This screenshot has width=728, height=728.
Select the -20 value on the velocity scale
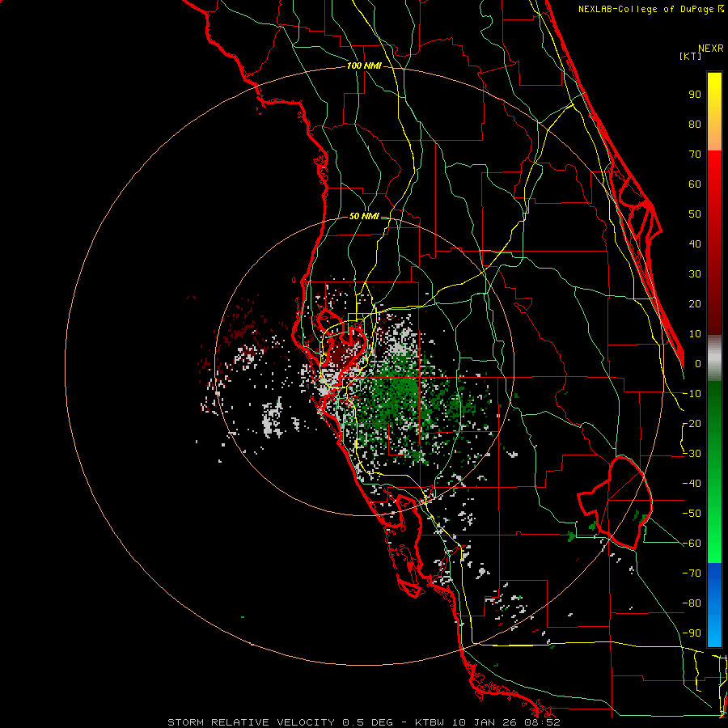pyautogui.click(x=692, y=423)
